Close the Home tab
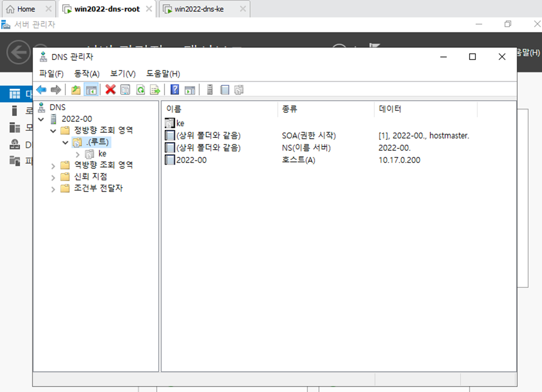The image size is (542, 392). [x=49, y=9]
